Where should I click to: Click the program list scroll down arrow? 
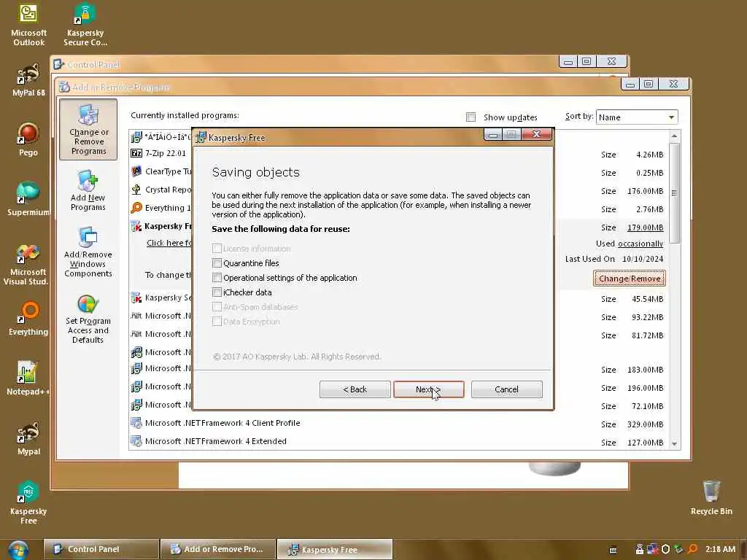(x=674, y=443)
